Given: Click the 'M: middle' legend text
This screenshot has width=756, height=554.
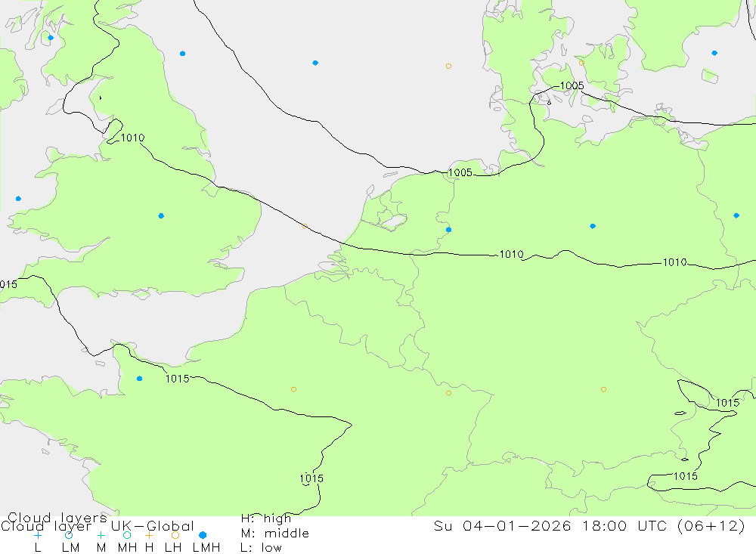Looking at the screenshot, I should tap(275, 534).
